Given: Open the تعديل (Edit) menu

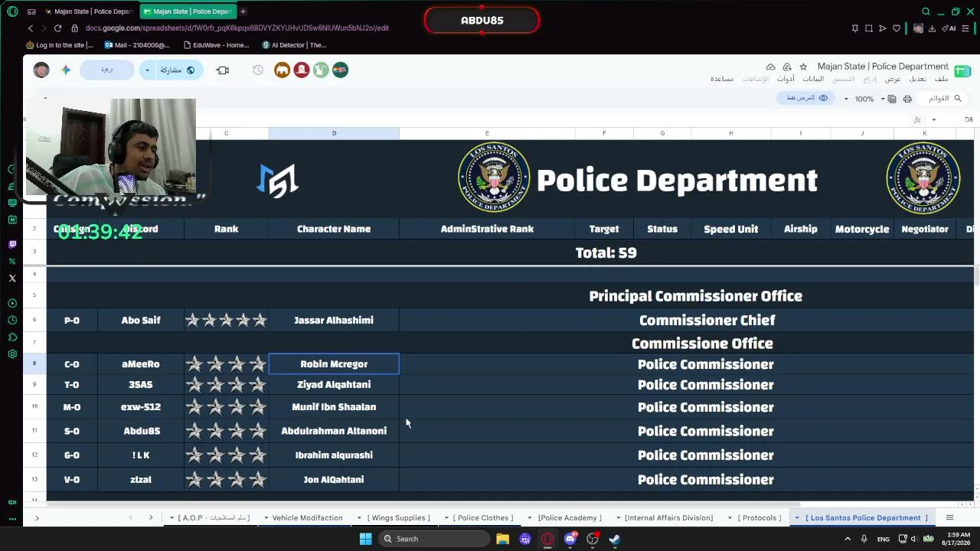Looking at the screenshot, I should click(x=918, y=79).
